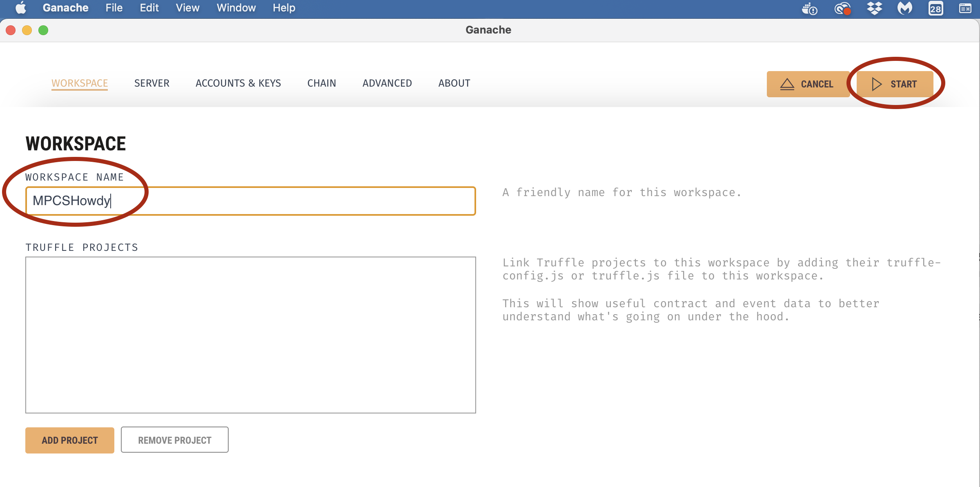Open the Malwarebytes menu bar icon
980x487 pixels.
[x=905, y=8]
